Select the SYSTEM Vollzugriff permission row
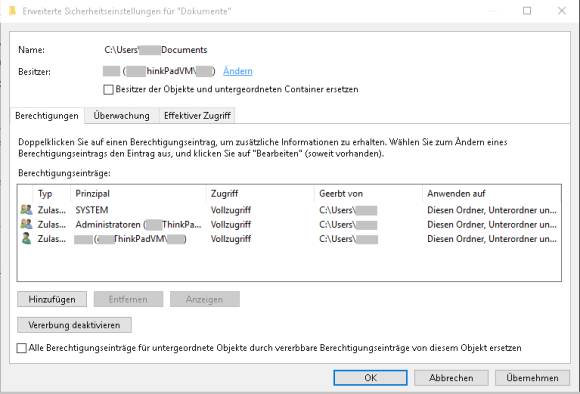580x394 pixels. (x=289, y=210)
